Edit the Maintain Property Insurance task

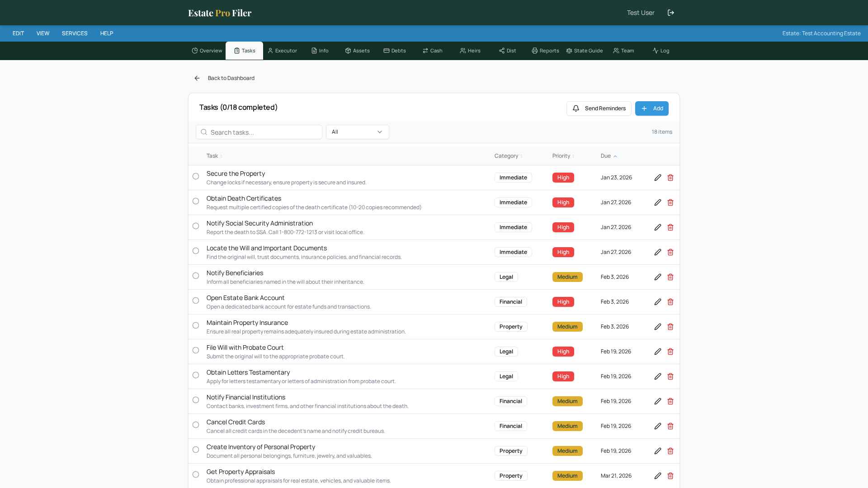pos(658,327)
